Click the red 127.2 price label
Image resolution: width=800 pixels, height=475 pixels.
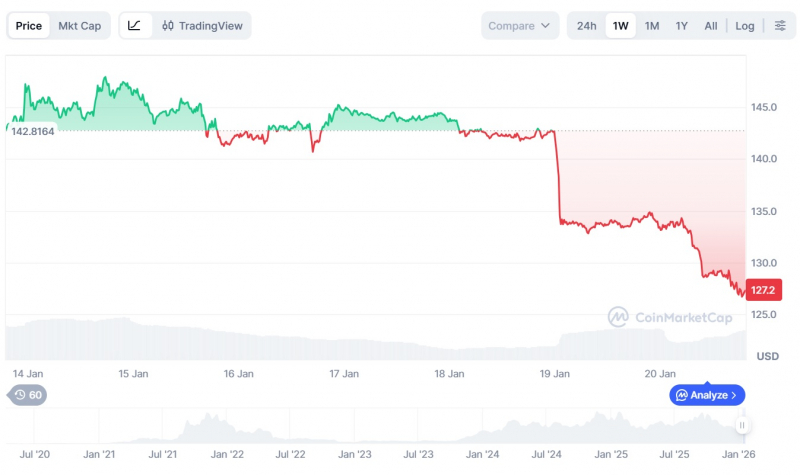point(763,290)
